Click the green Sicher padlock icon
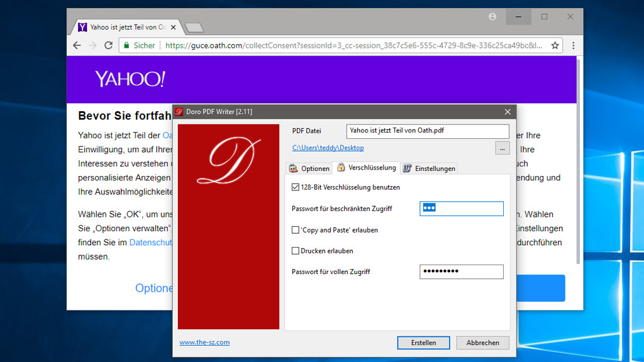Viewport: 644px width, 362px height. point(126,45)
